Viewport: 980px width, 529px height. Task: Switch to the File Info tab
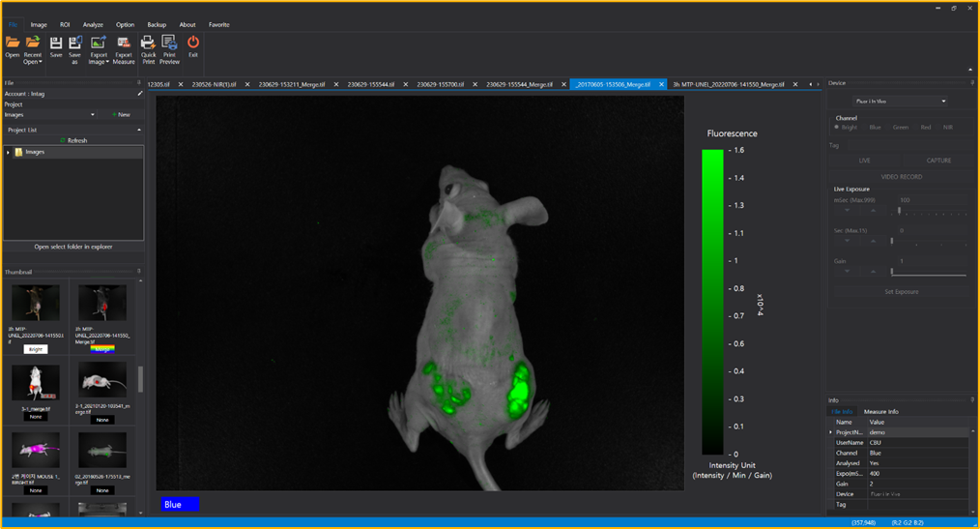coord(841,411)
